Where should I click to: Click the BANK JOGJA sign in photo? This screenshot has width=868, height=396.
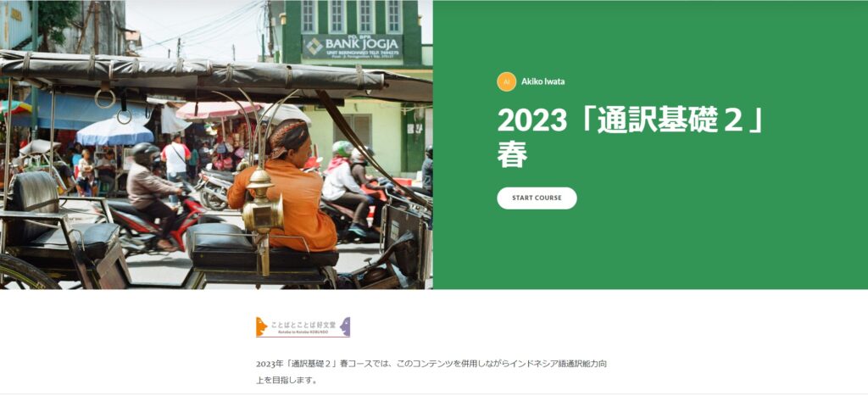click(352, 47)
